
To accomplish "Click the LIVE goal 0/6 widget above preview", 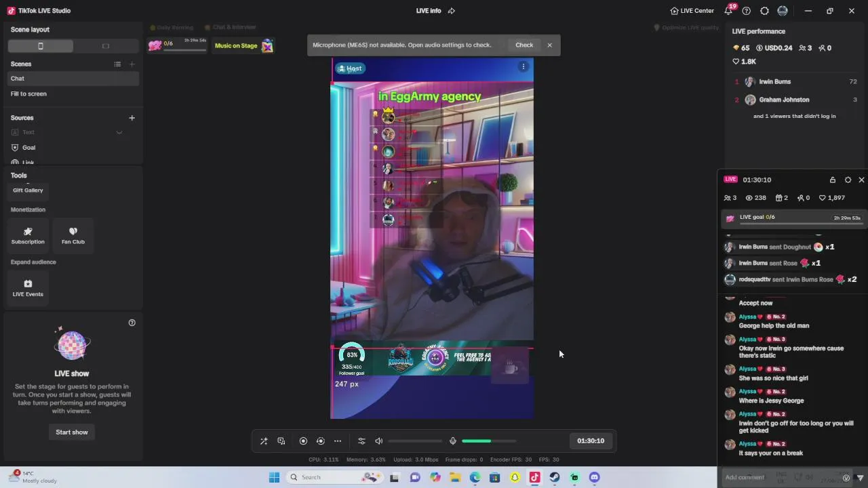I will click(178, 45).
